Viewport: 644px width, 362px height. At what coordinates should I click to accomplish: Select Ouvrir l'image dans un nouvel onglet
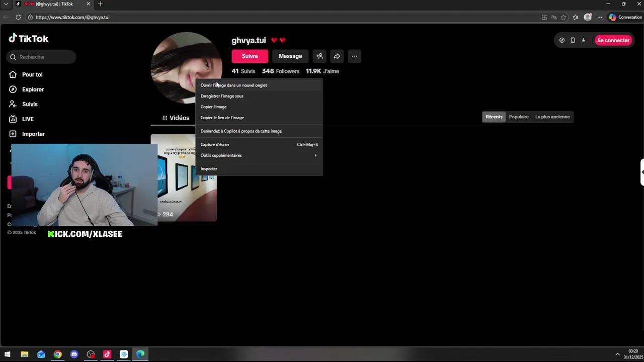pyautogui.click(x=259, y=85)
